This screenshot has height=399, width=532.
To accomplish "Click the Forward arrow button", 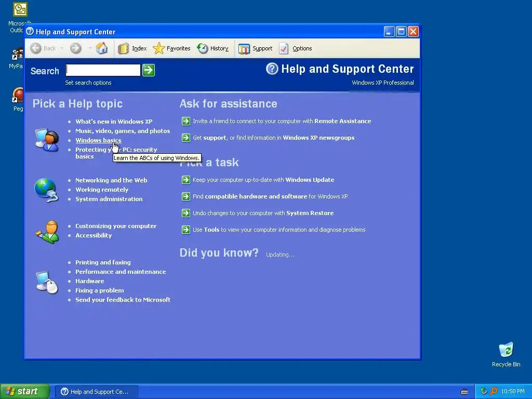I will 76,48.
